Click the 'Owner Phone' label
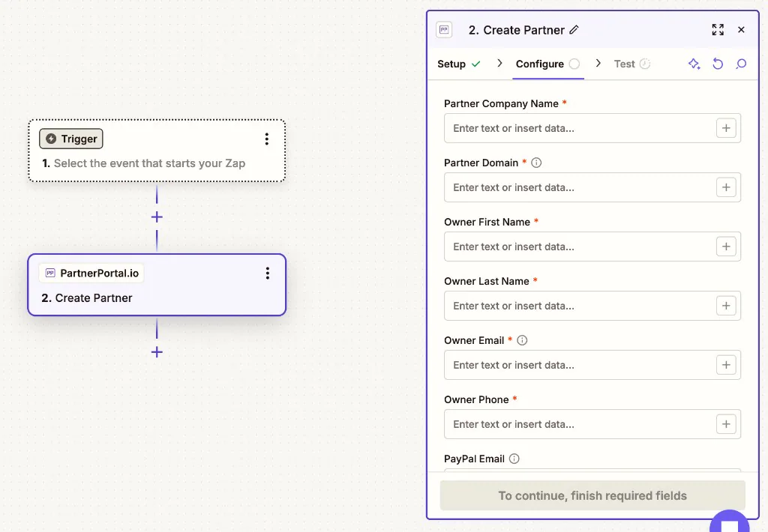The image size is (768, 532). point(476,400)
